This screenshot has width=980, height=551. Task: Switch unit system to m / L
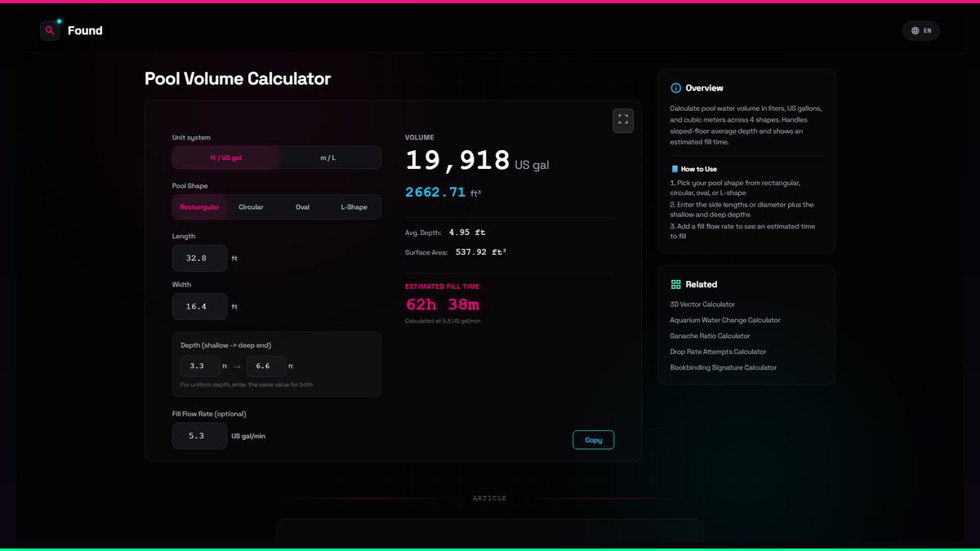click(x=327, y=158)
